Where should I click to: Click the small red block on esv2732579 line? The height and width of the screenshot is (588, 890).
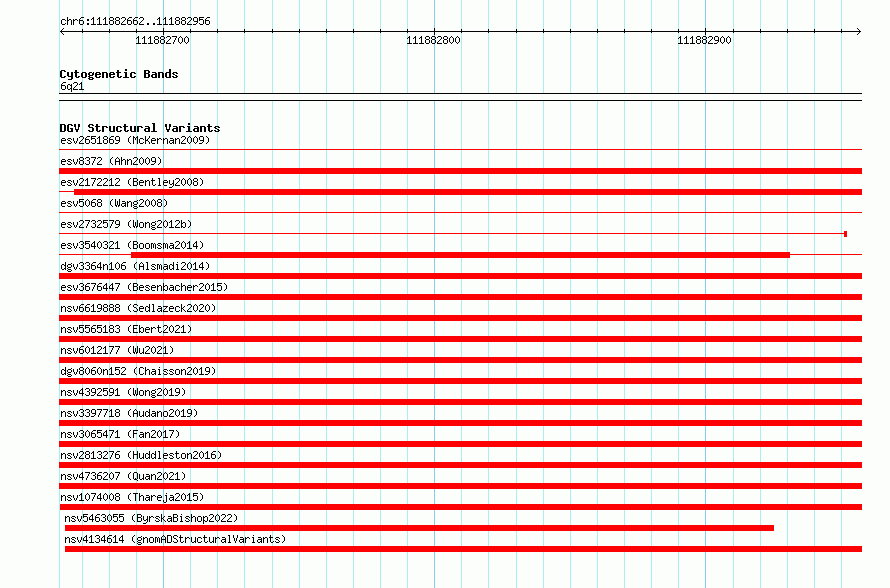tap(846, 234)
